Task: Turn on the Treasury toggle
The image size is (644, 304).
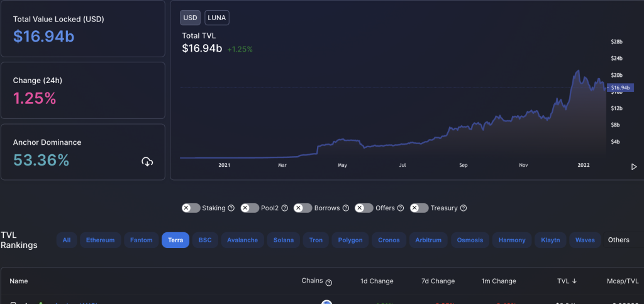Action: click(419, 208)
